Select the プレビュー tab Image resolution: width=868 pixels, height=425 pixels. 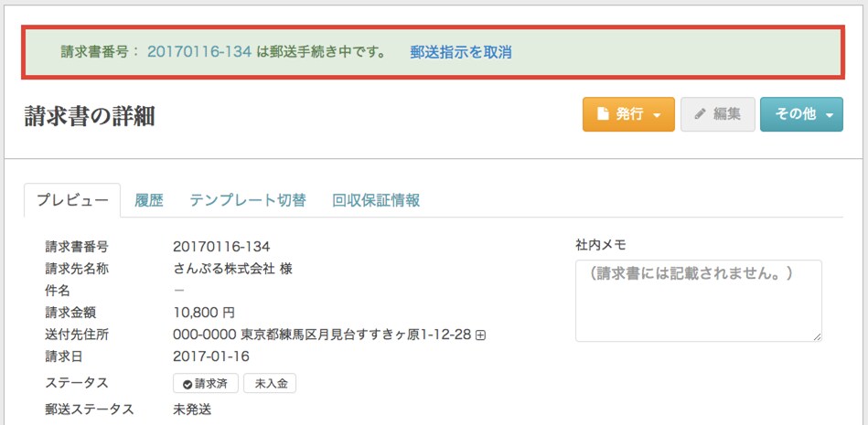tap(72, 200)
